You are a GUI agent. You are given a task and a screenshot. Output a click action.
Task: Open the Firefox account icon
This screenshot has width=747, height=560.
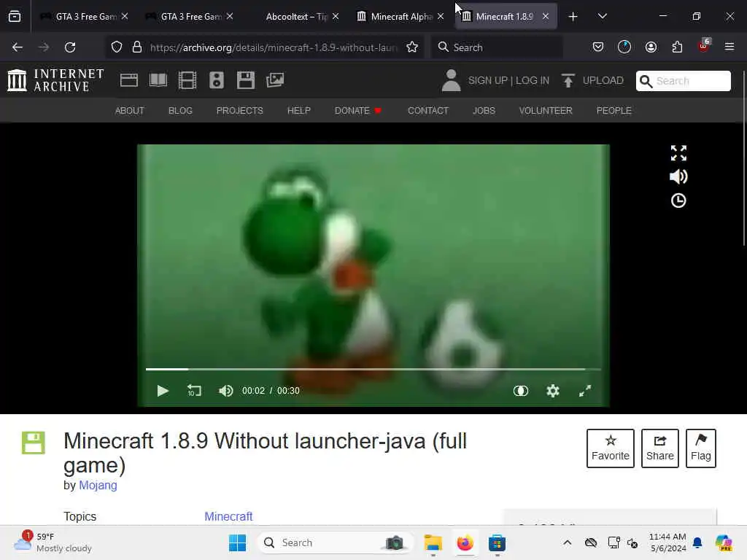651,47
